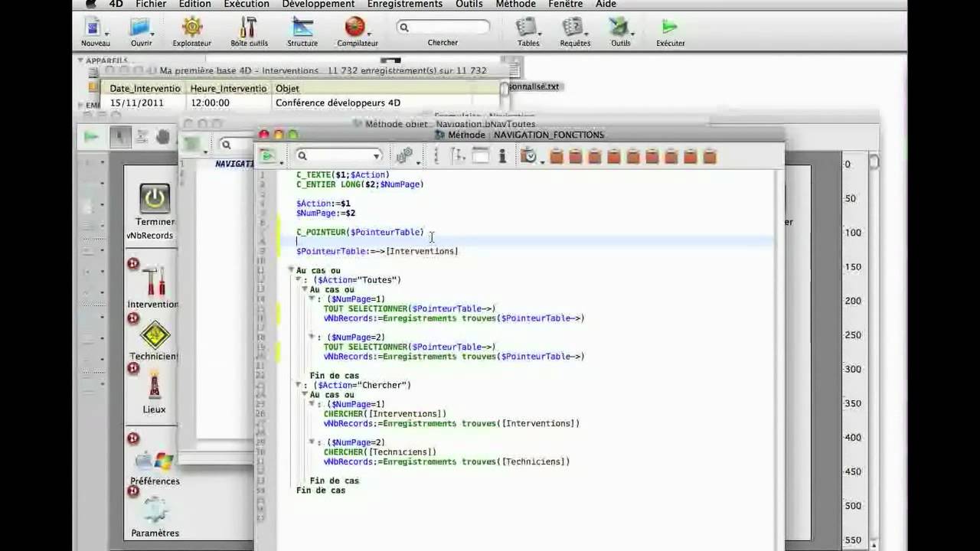The image size is (980, 551).
Task: Click the Date_Interventio column header
Action: coord(145,89)
